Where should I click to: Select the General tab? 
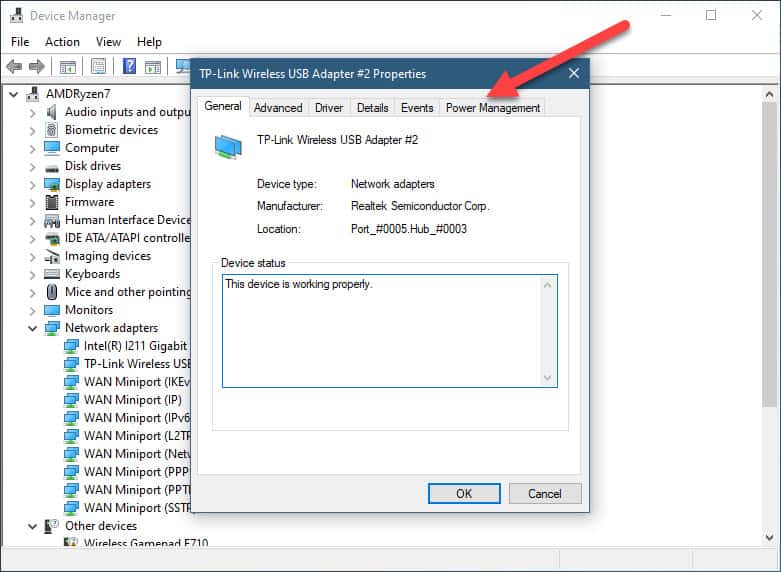(x=223, y=106)
